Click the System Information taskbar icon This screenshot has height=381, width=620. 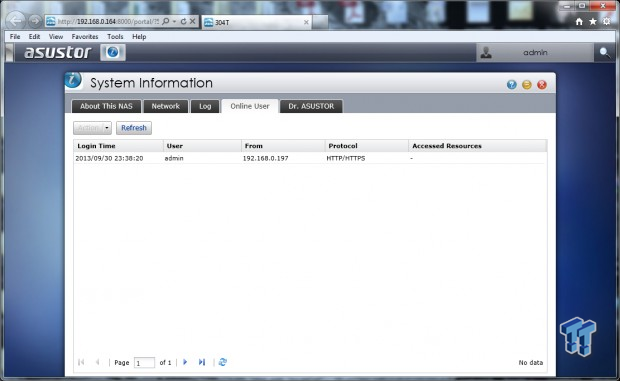tap(113, 53)
